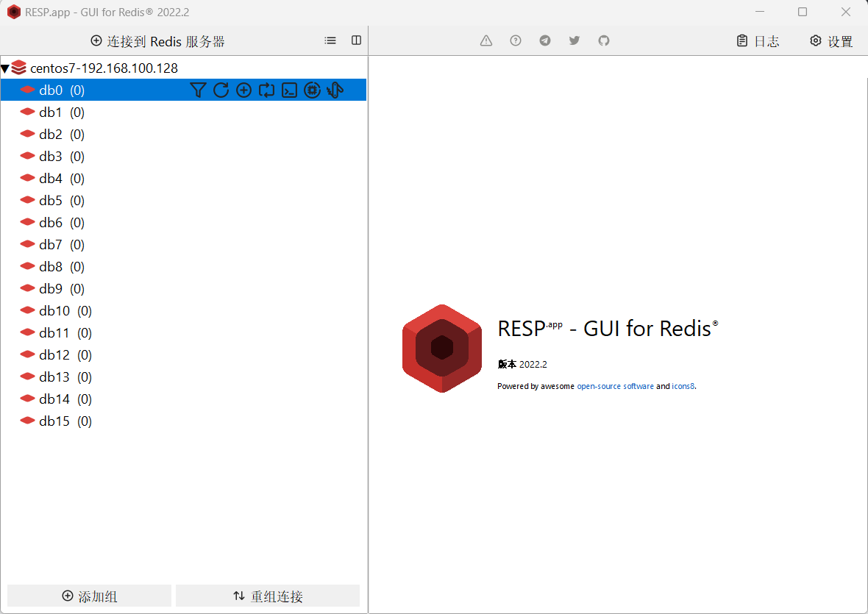Image resolution: width=868 pixels, height=614 pixels.
Task: Add a new key to db0
Action: point(243,90)
